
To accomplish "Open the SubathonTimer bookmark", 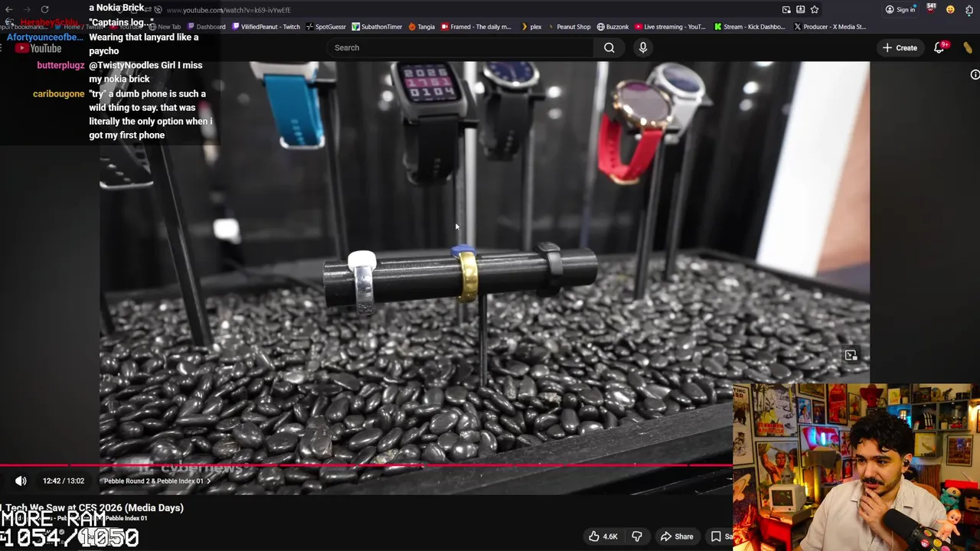I will click(377, 27).
